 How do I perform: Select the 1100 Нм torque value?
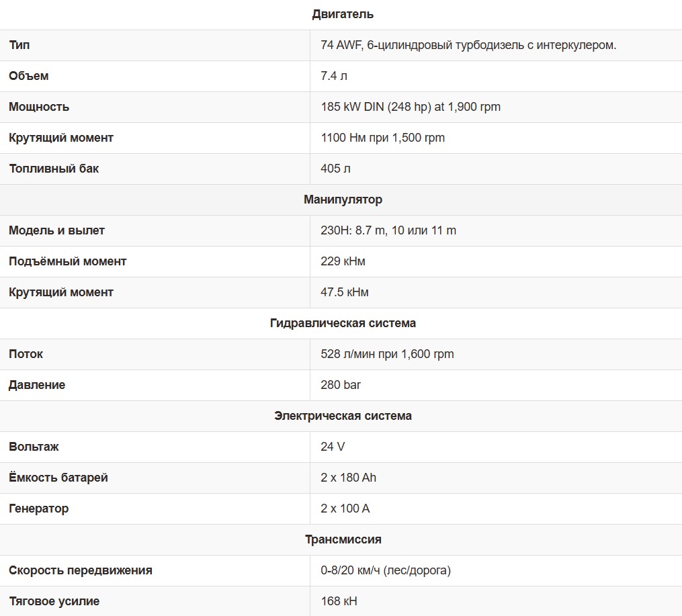383,138
